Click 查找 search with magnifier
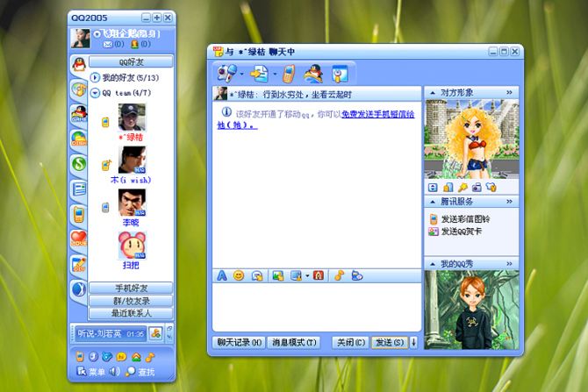 point(140,371)
